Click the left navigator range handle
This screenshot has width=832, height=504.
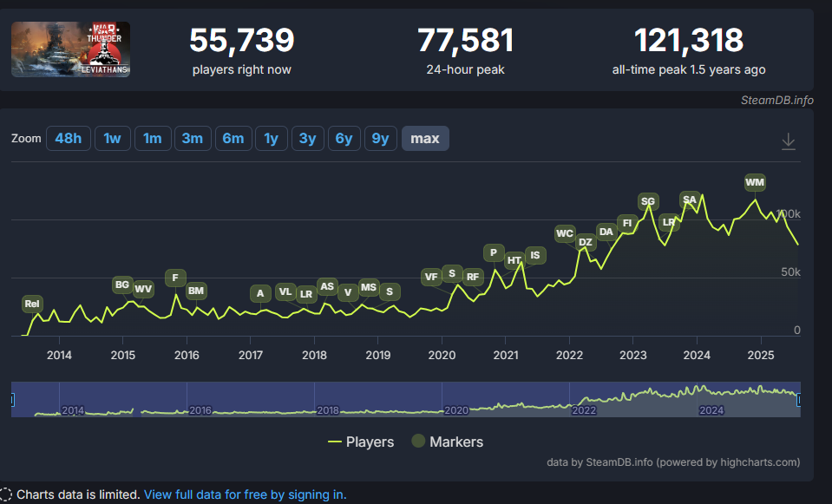coord(12,400)
